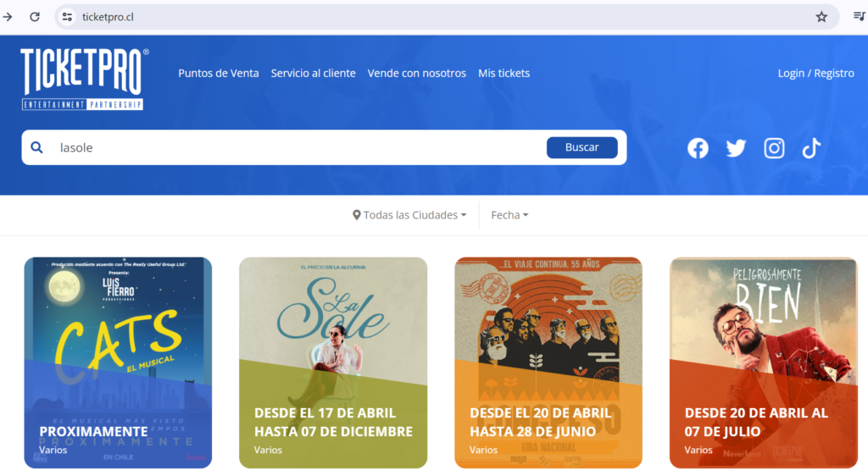Open the Cats El Musical event card
Image resolution: width=868 pixels, height=476 pixels.
pos(118,363)
